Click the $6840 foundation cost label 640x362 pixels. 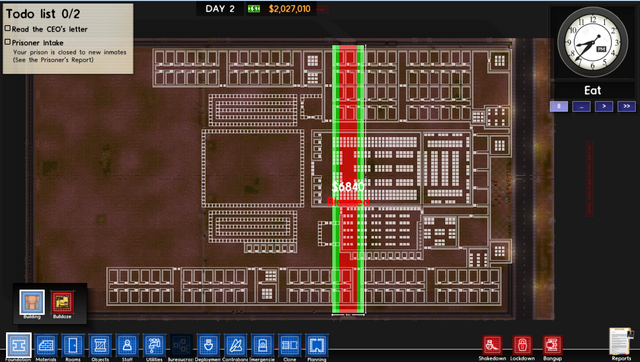[x=348, y=187]
